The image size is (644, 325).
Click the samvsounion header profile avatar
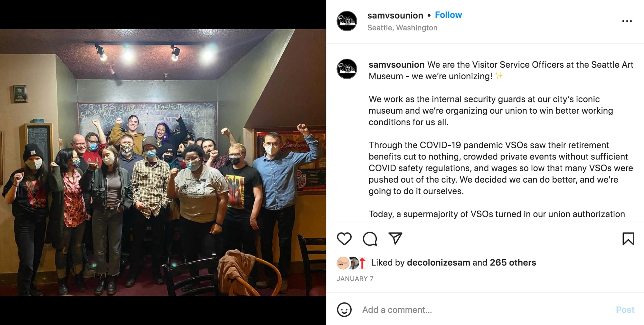347,21
